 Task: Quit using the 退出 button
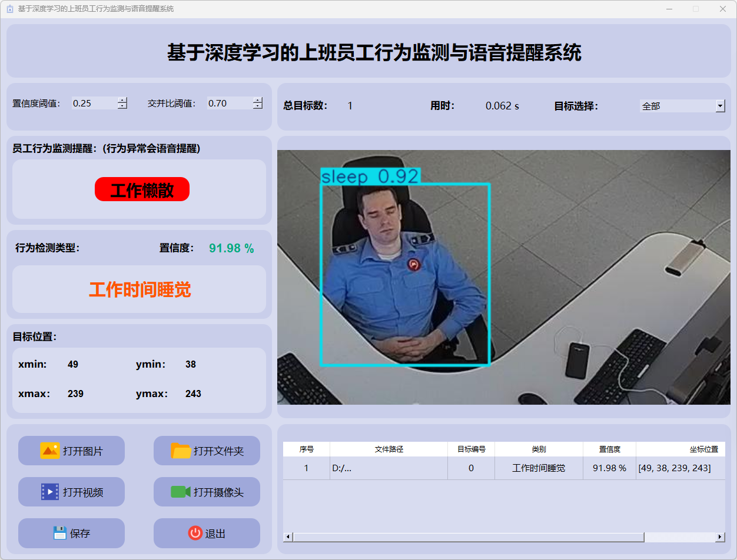(207, 533)
